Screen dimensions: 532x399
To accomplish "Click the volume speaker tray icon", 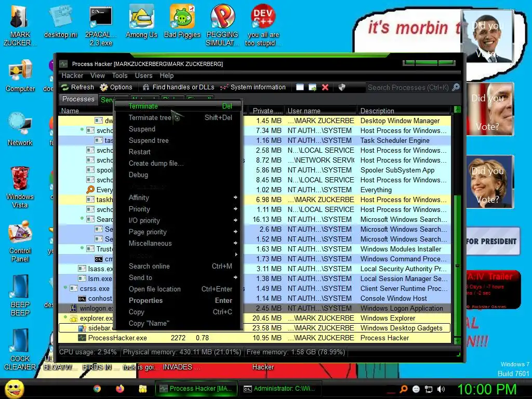I will [x=441, y=389].
